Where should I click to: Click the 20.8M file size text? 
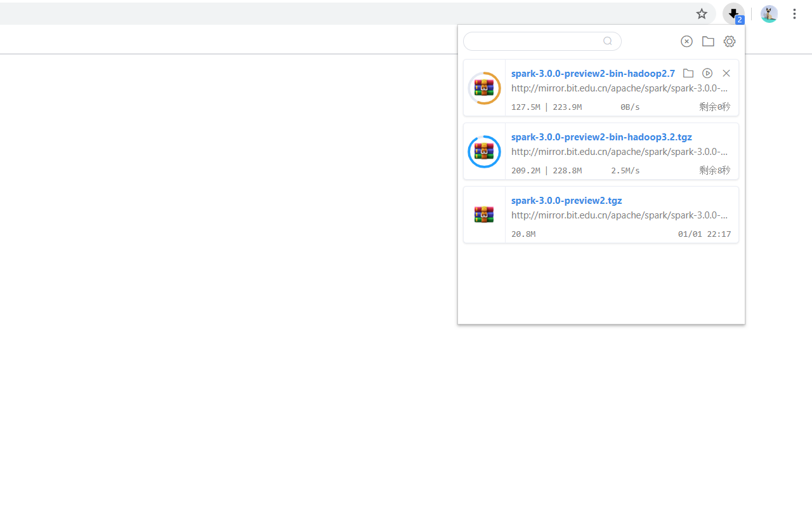523,234
